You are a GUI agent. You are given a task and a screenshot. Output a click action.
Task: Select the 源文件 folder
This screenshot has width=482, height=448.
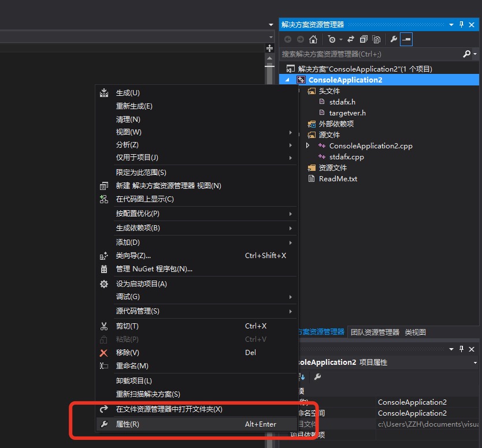click(x=329, y=135)
